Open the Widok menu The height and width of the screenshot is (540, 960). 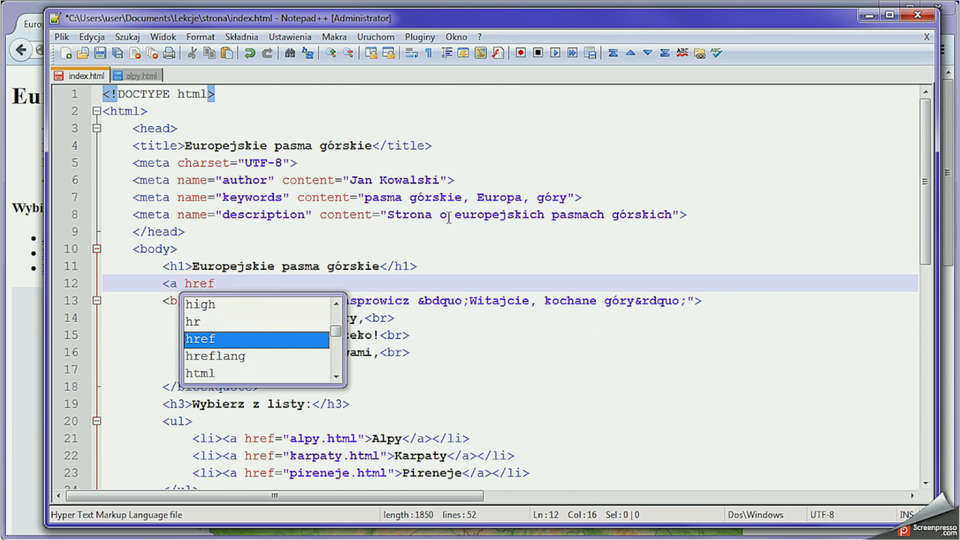tap(163, 37)
